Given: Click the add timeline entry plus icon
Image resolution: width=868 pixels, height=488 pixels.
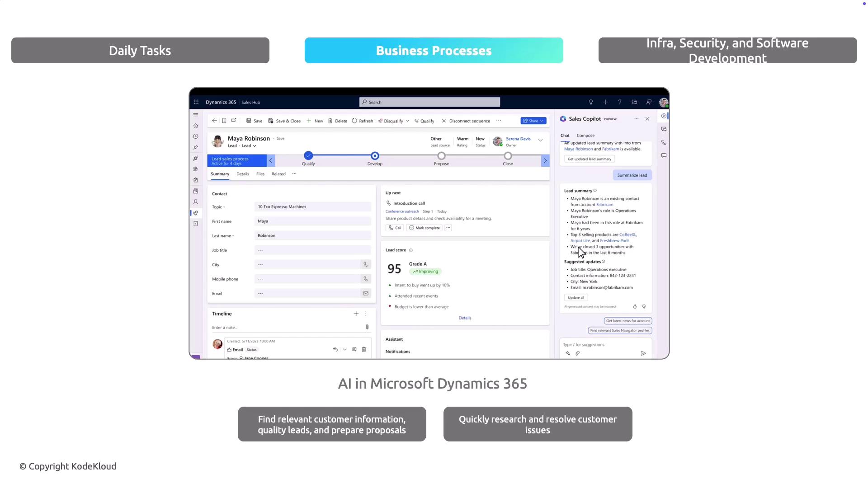Looking at the screenshot, I should (356, 314).
